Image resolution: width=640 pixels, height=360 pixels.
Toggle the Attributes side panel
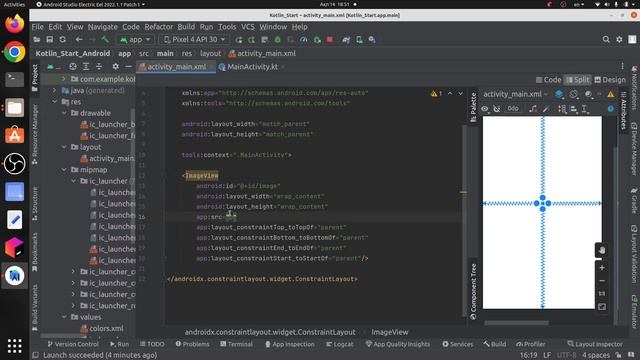[x=623, y=110]
